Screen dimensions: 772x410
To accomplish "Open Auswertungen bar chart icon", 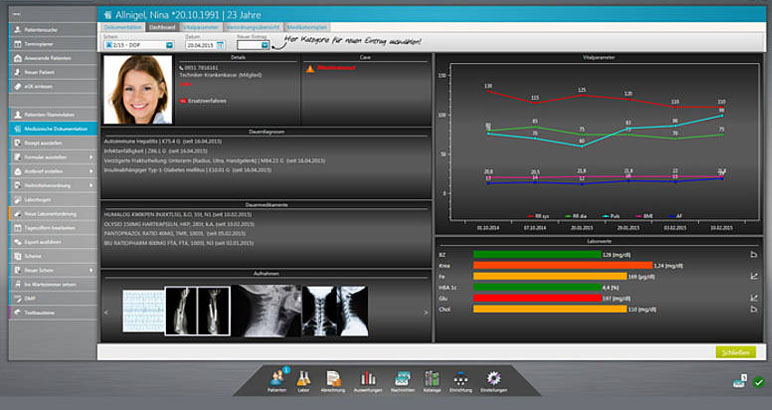I will coord(367,378).
